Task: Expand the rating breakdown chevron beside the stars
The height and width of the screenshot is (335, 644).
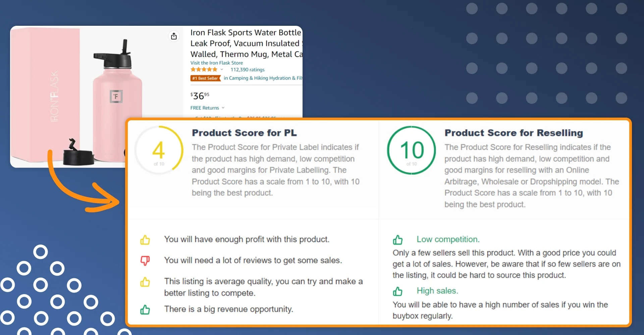Action: pyautogui.click(x=222, y=69)
